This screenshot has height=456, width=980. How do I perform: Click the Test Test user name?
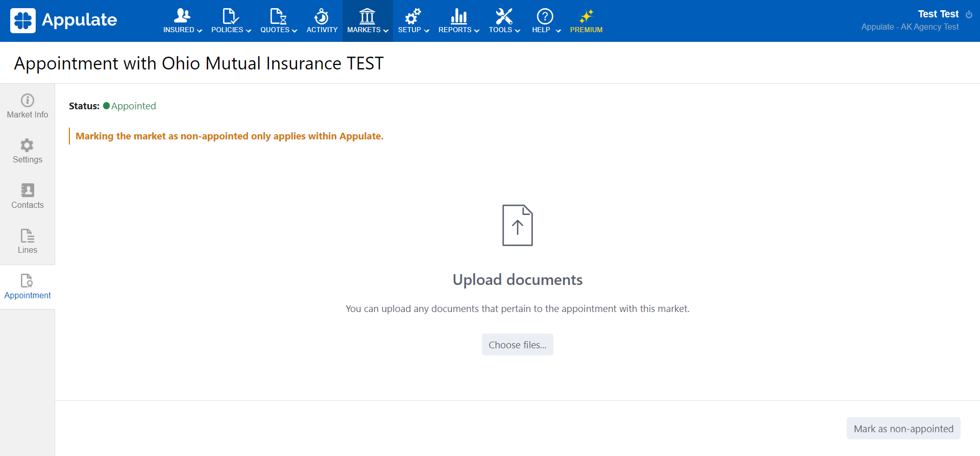[938, 14]
